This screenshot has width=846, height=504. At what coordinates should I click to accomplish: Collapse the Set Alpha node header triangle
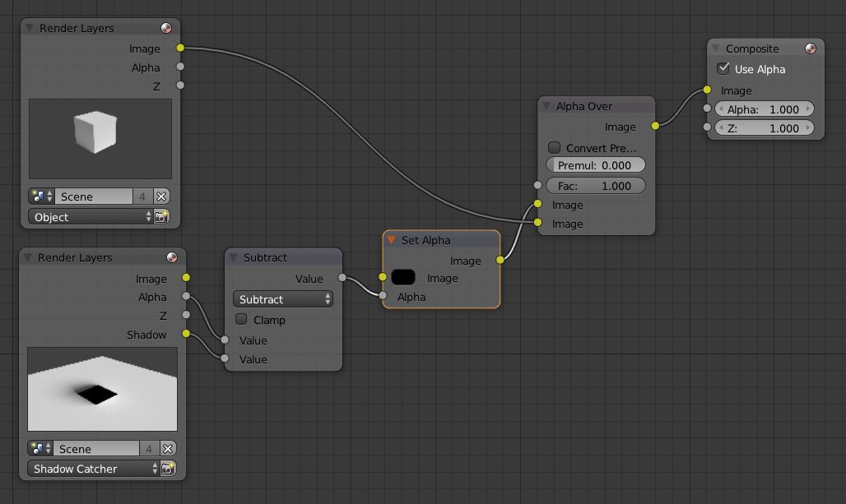click(x=390, y=240)
